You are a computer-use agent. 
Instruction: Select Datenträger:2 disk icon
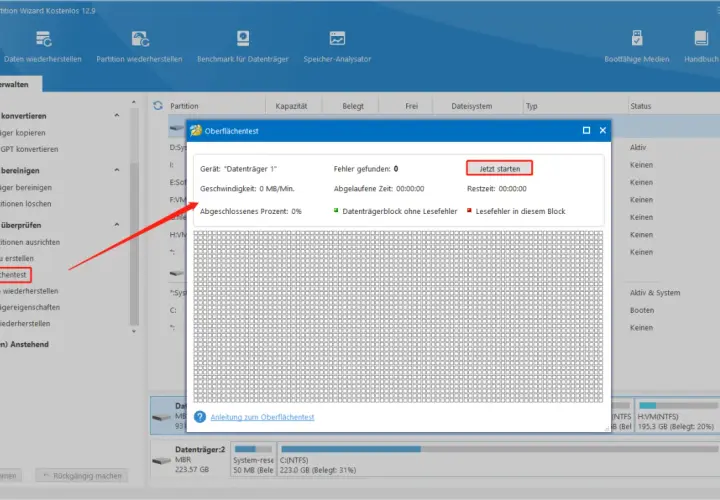pos(161,460)
